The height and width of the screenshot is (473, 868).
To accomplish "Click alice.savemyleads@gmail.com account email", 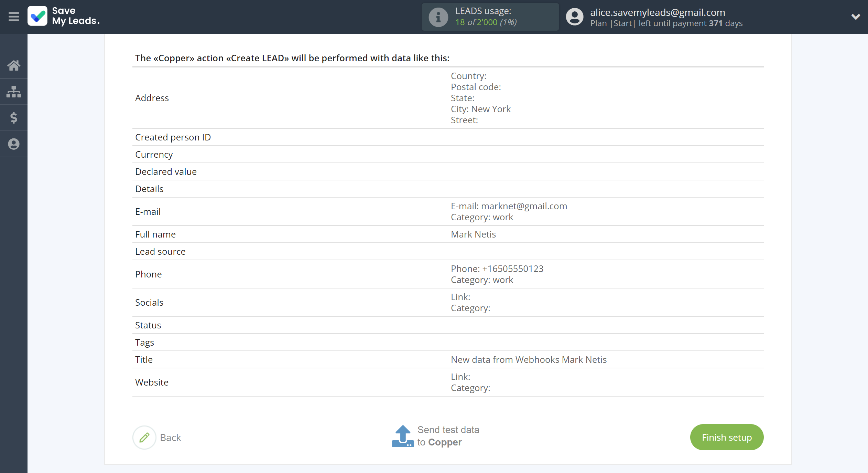I will (658, 12).
